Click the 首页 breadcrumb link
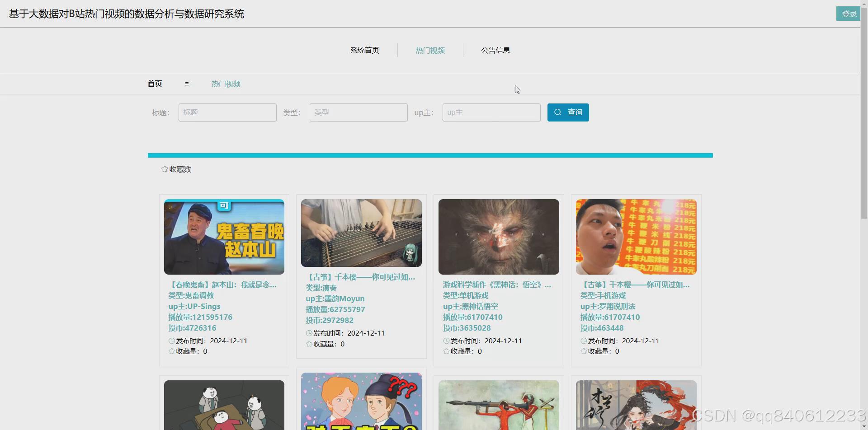The image size is (868, 430). [x=154, y=84]
